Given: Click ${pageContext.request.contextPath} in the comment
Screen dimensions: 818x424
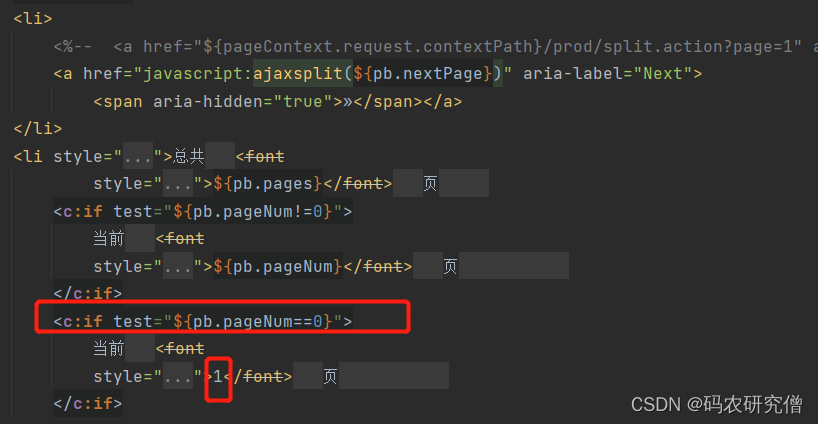Looking at the screenshot, I should 372,46.
